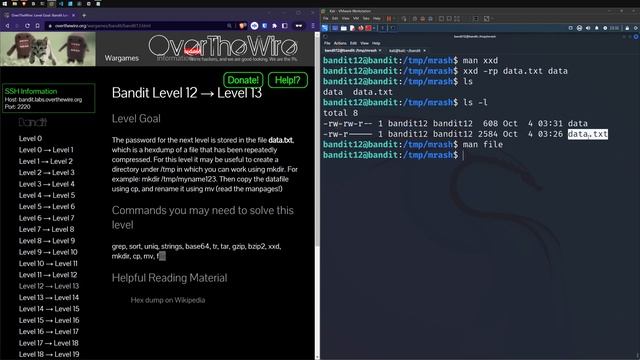Open the Brave main menu

coord(313,26)
